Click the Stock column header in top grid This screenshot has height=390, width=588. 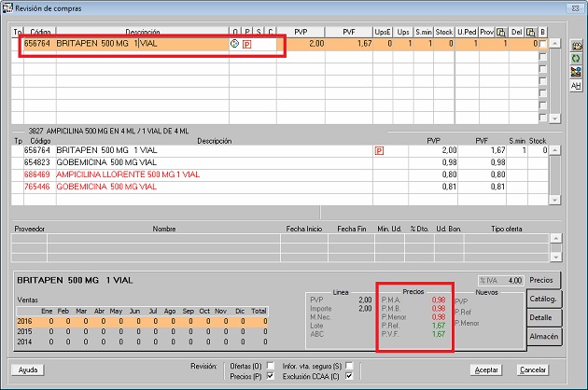point(444,33)
